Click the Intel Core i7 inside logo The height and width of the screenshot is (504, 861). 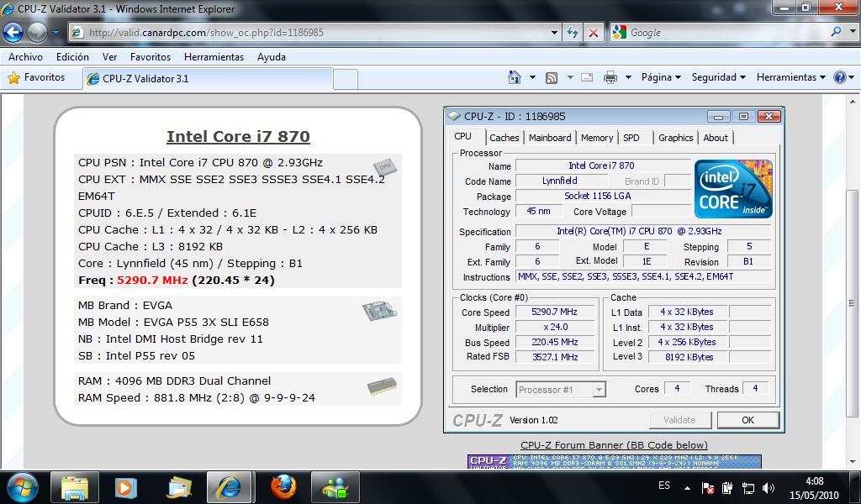pos(733,189)
